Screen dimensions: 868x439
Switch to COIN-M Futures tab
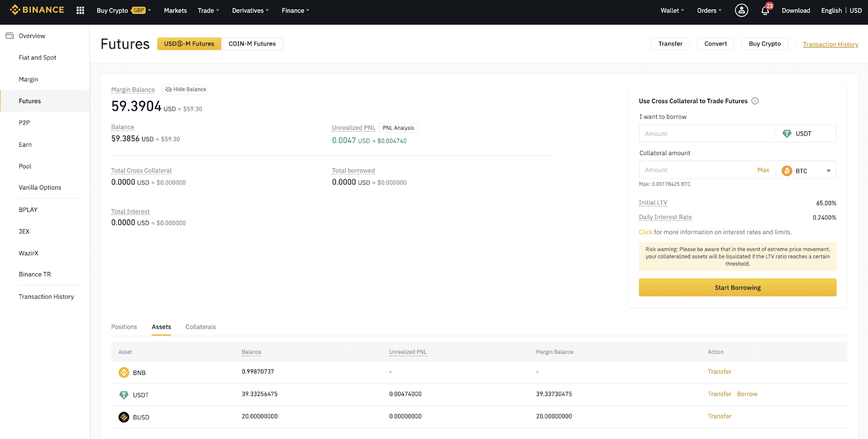pos(252,44)
